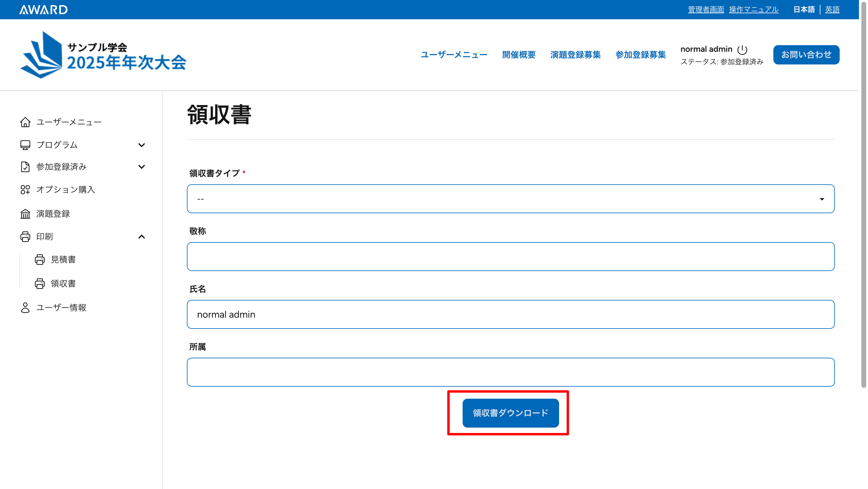Open 開催概要 in top navigation

point(519,55)
